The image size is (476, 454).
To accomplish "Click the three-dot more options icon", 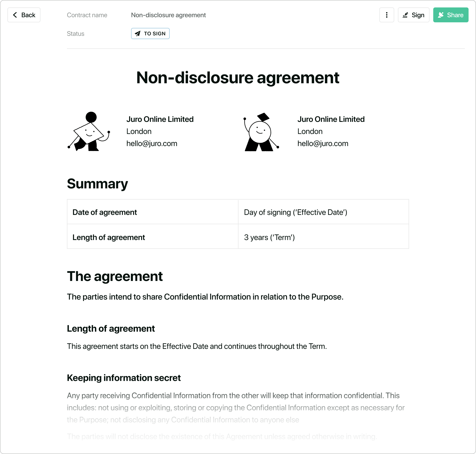I will pos(387,15).
